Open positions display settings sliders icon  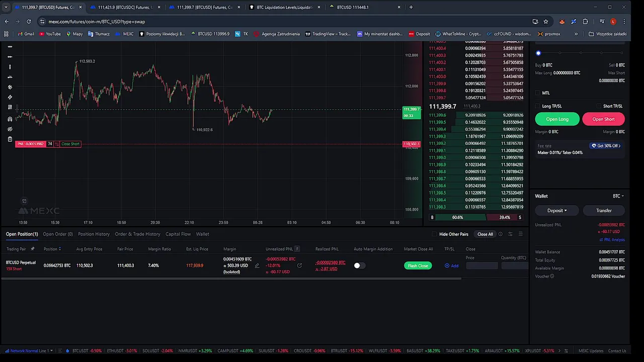click(x=510, y=234)
